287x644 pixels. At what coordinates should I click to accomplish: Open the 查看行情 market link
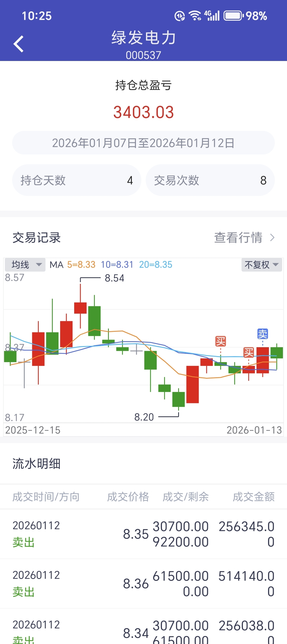pos(238,238)
